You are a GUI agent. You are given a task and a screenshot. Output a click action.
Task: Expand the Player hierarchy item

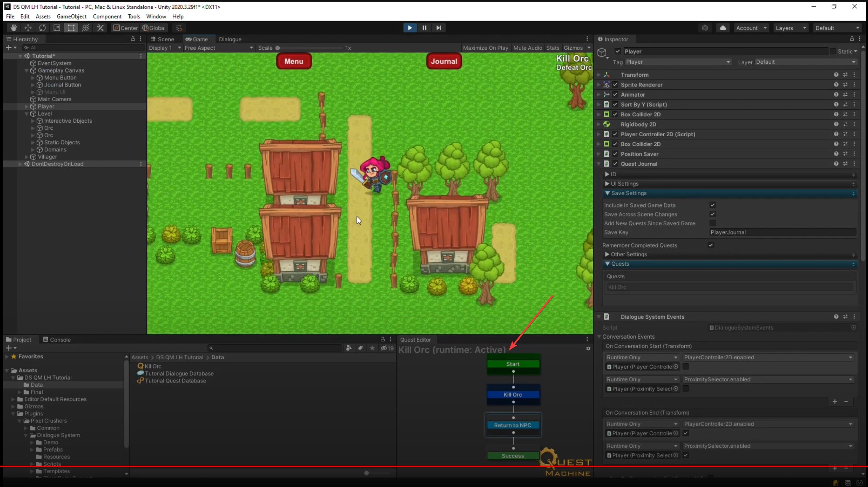pos(27,106)
